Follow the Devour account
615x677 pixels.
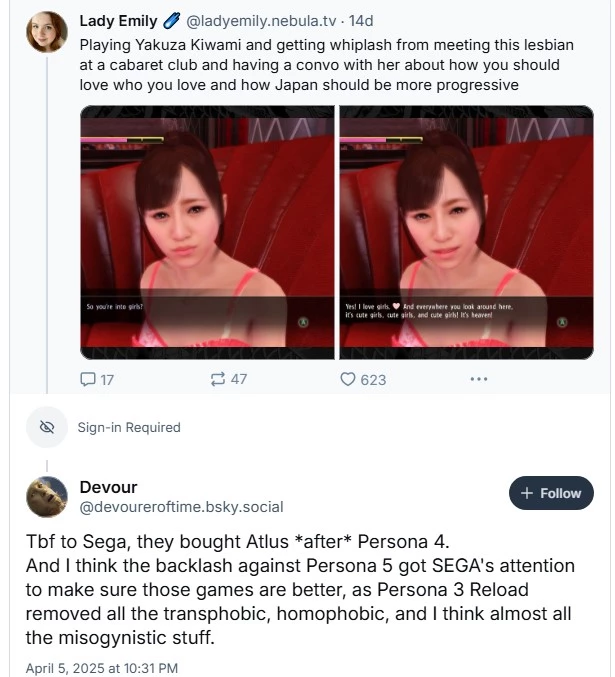point(551,493)
